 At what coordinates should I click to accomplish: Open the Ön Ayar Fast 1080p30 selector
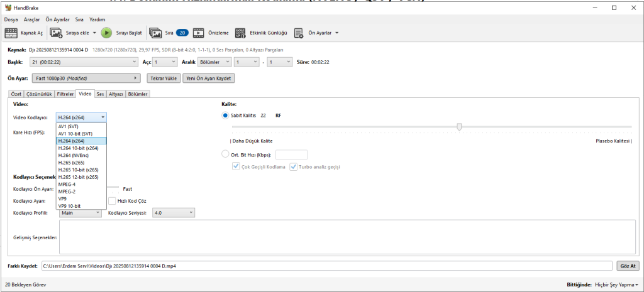86,78
